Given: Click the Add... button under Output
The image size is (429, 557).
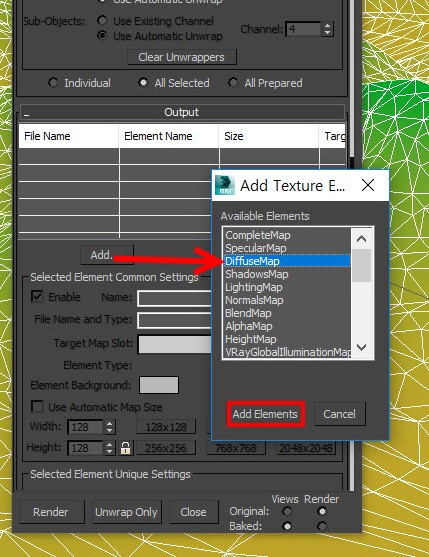Looking at the screenshot, I should pos(107,255).
